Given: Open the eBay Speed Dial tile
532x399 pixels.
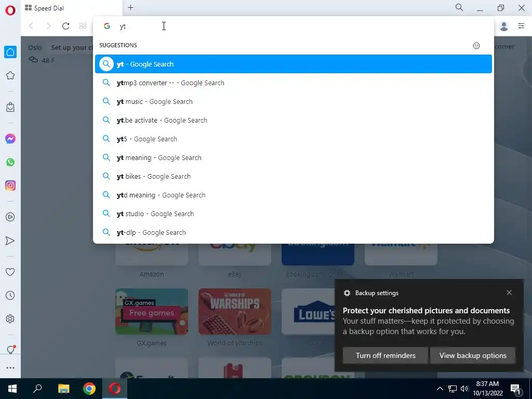Looking at the screenshot, I should coord(235,254).
